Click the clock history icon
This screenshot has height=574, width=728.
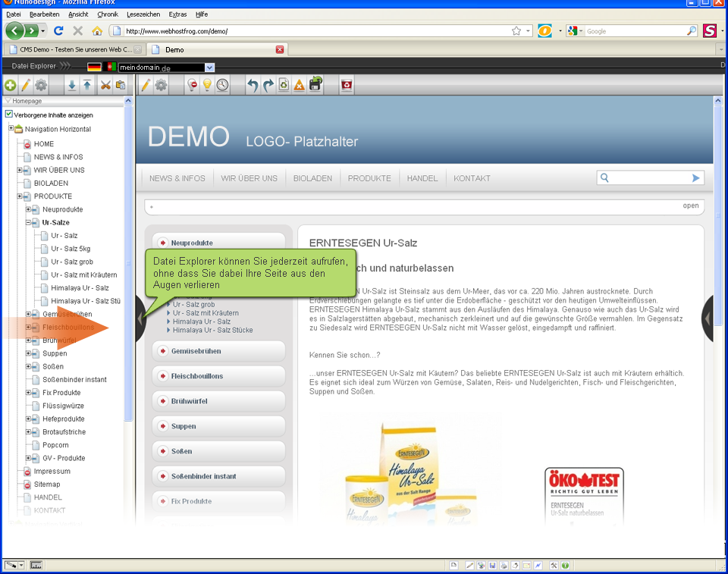point(223,85)
